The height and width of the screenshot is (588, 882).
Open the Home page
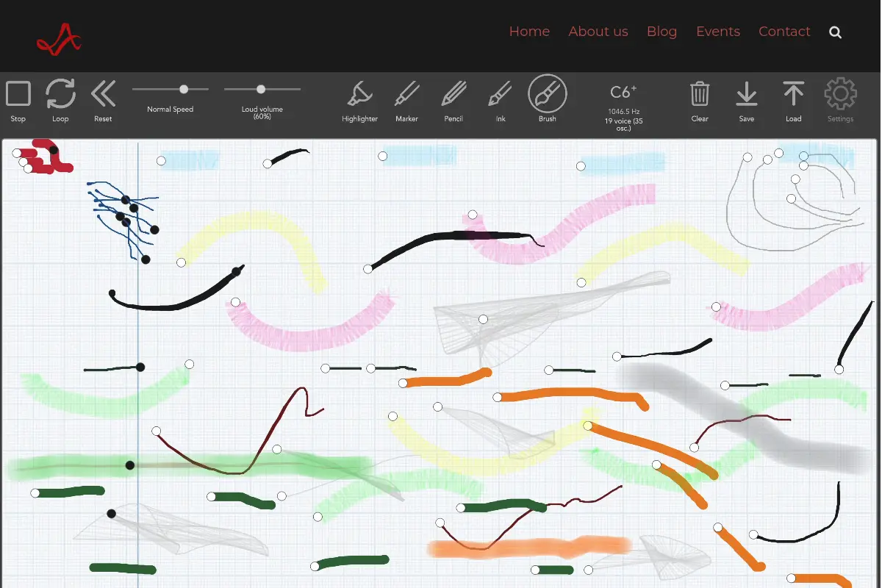click(x=529, y=32)
